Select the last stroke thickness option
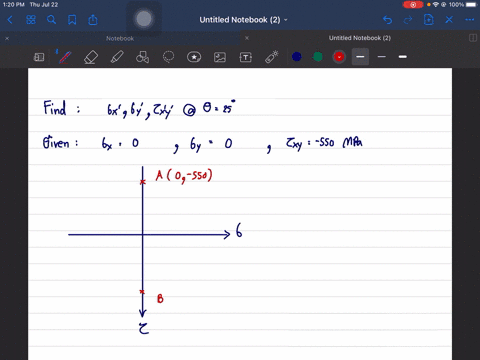480x360 pixels. (x=403, y=57)
